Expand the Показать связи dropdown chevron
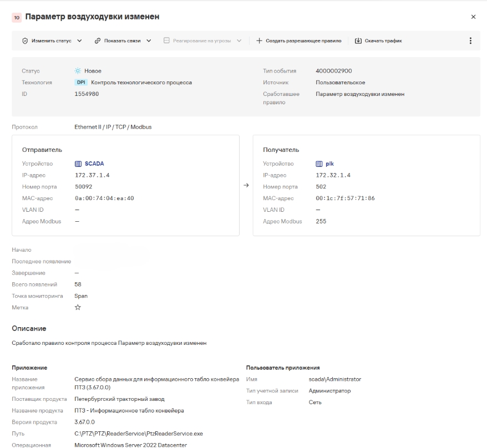The width and height of the screenshot is (487, 448). coord(149,40)
